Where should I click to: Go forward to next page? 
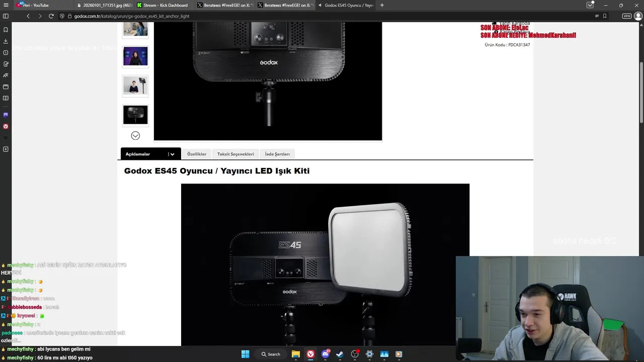tap(40, 16)
